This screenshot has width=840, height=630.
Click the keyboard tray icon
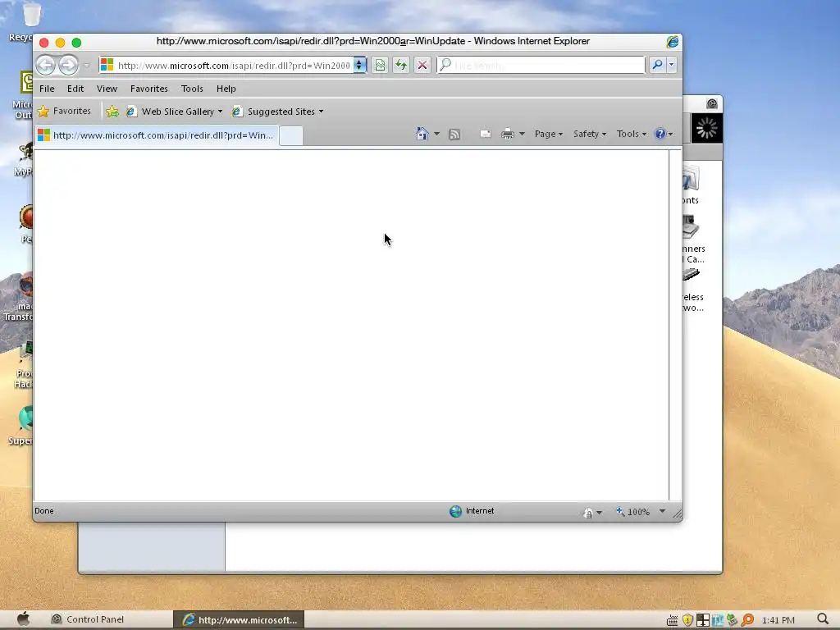[673, 620]
